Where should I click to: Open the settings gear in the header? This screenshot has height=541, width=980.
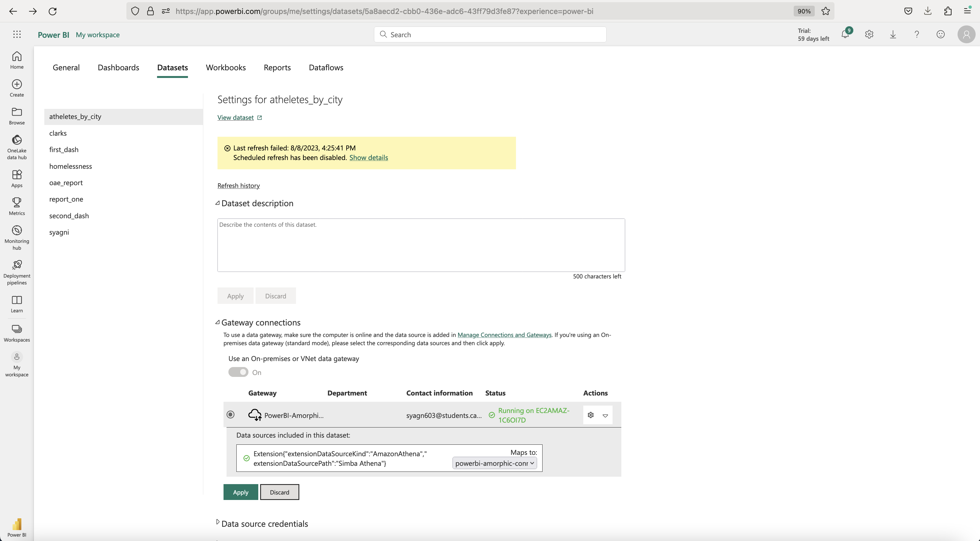869,35
